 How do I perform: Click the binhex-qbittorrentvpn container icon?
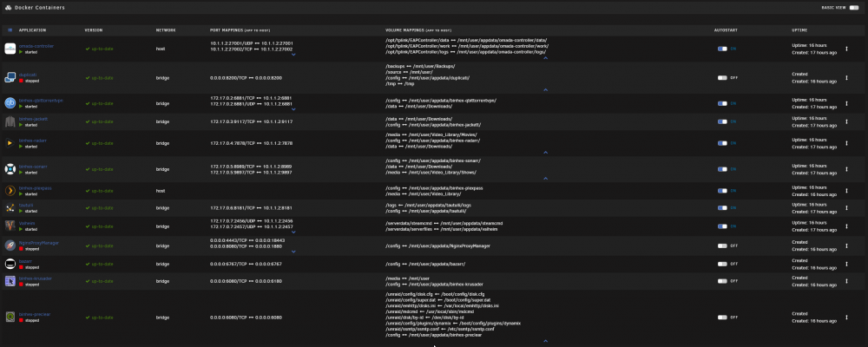[10, 103]
